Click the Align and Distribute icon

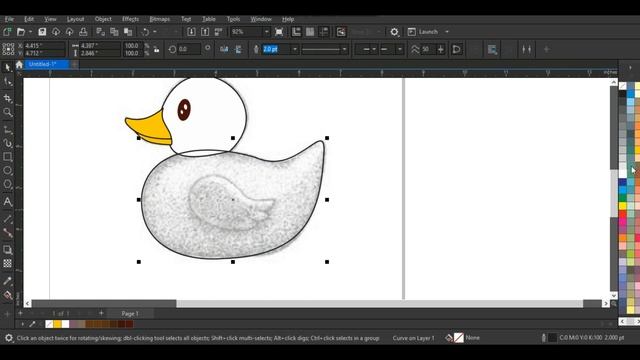(x=527, y=49)
